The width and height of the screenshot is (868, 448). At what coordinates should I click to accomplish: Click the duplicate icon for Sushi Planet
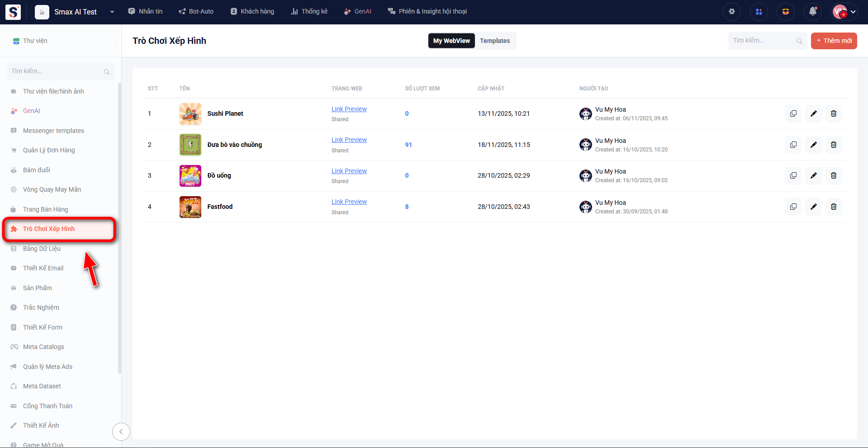tap(793, 113)
